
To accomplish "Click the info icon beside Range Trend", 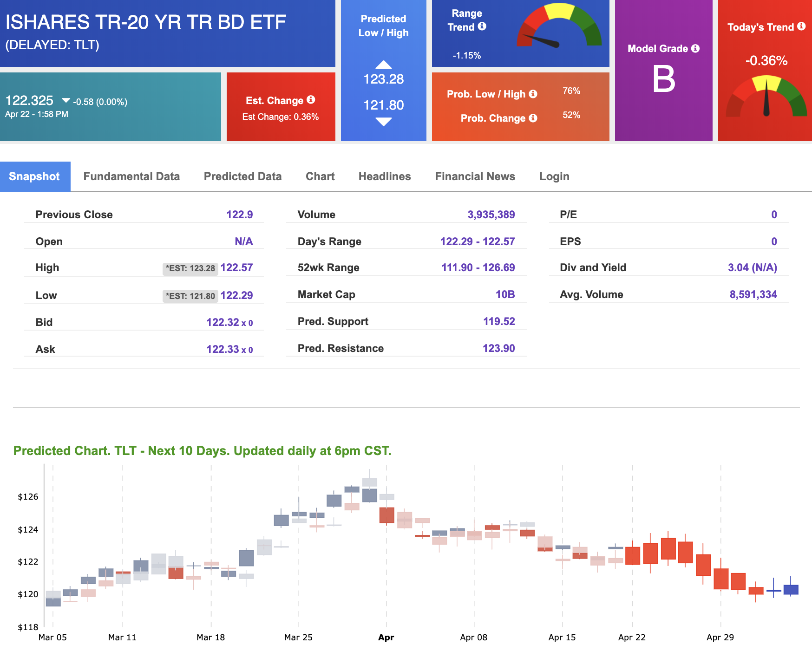I will point(482,26).
